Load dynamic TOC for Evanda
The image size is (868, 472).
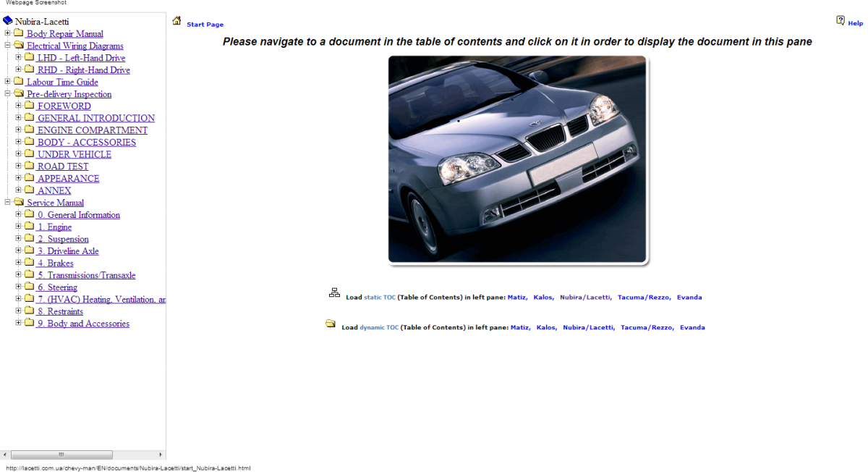click(692, 328)
